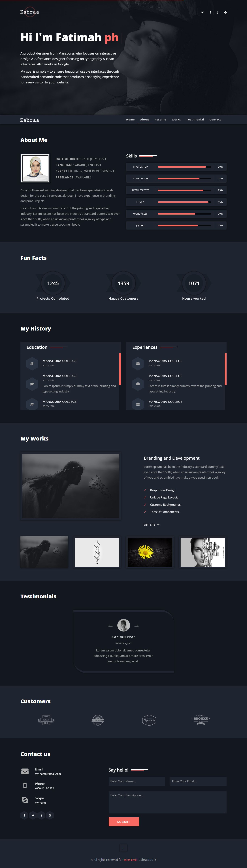Open the Pinterest icon in the header
247x868 pixels.
click(x=225, y=12)
